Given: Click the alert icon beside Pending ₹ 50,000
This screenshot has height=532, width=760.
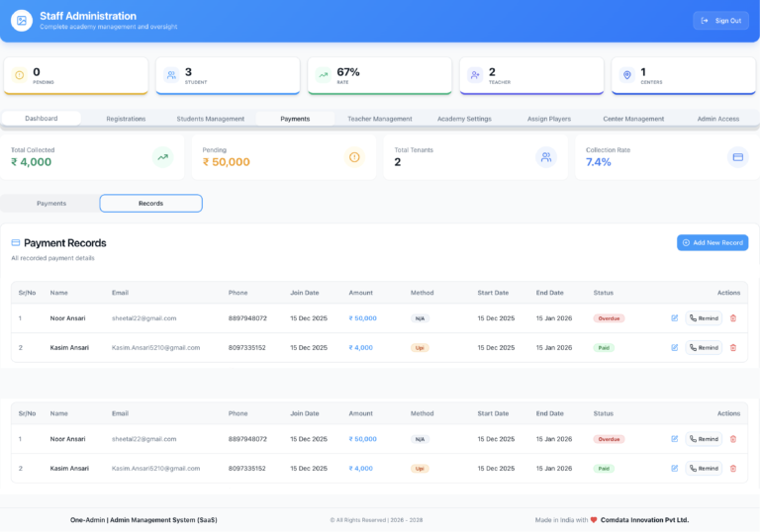Looking at the screenshot, I should [354, 156].
